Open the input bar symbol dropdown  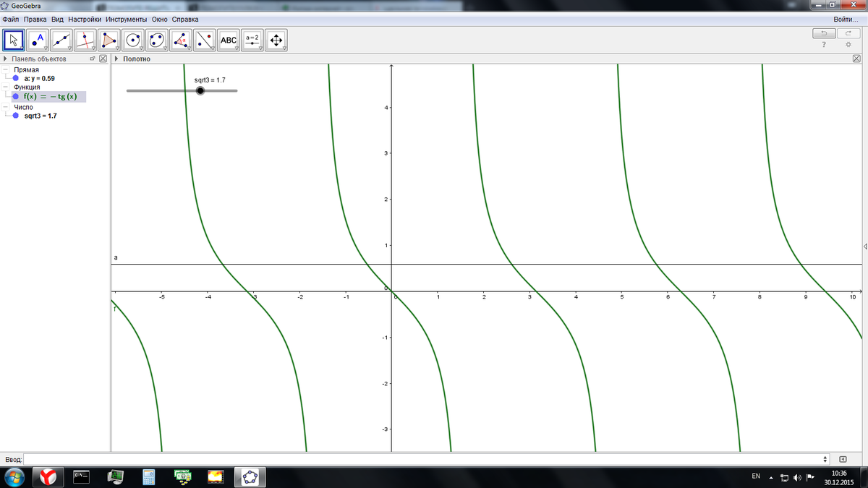[x=825, y=459]
